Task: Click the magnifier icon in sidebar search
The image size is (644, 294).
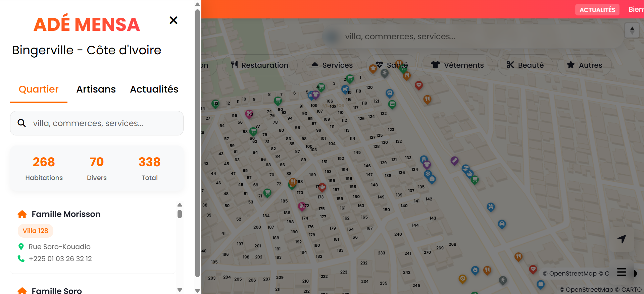Action: 22,123
